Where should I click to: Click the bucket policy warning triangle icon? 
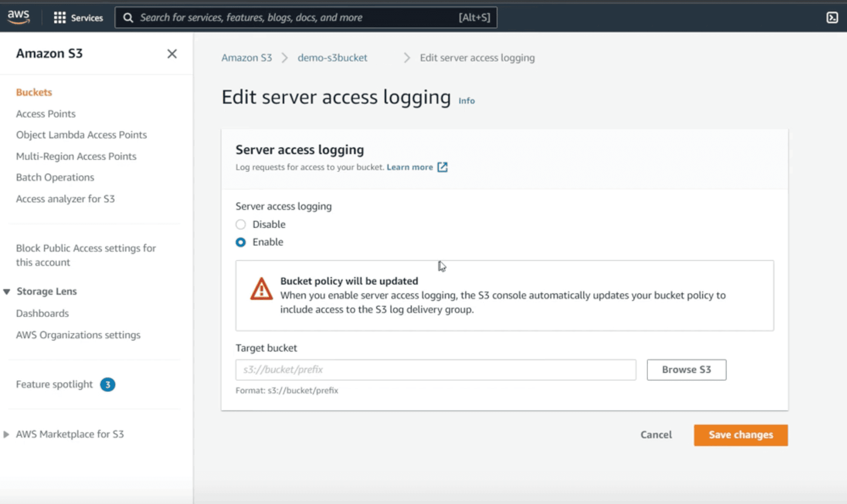(x=261, y=289)
